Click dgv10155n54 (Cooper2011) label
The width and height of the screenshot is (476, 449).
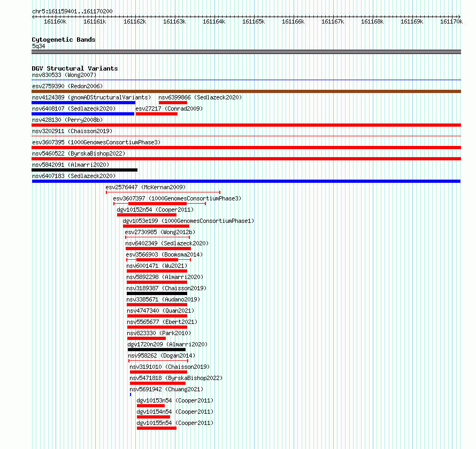pyautogui.click(x=175, y=423)
